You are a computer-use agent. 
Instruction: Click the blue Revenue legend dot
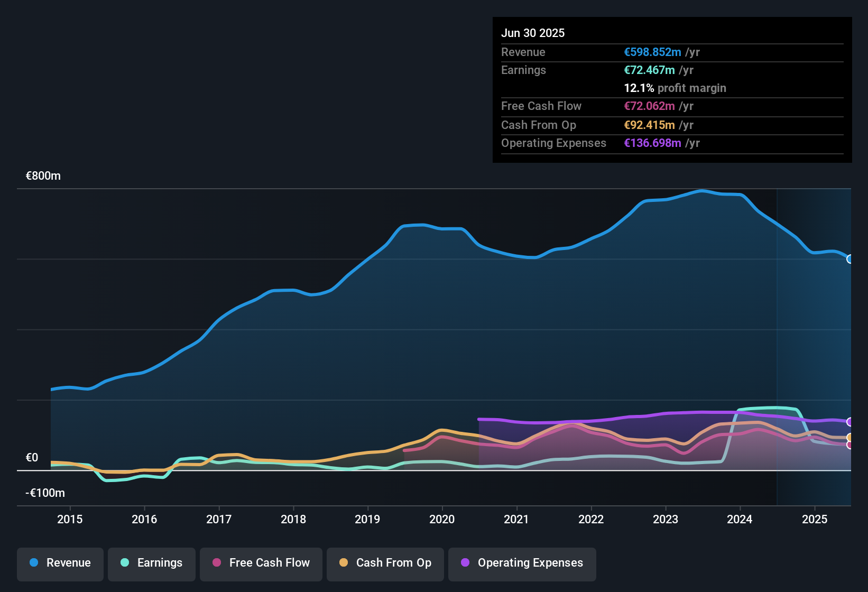[34, 562]
